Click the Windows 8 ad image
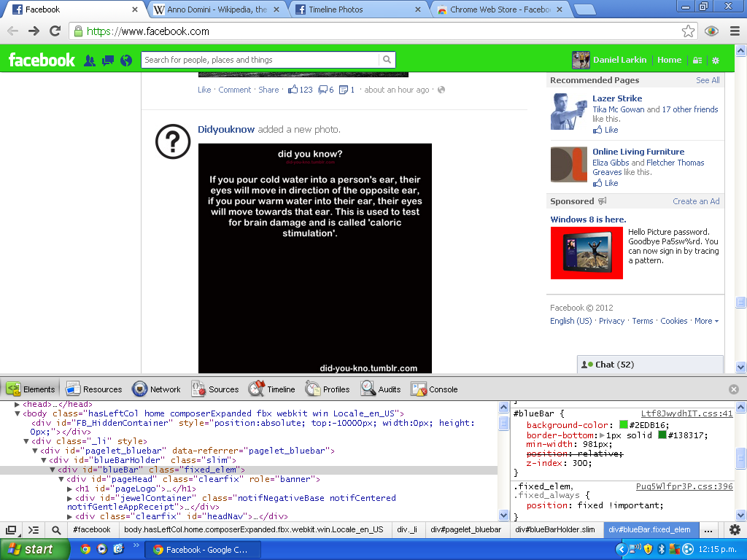747x560 pixels. pos(587,253)
